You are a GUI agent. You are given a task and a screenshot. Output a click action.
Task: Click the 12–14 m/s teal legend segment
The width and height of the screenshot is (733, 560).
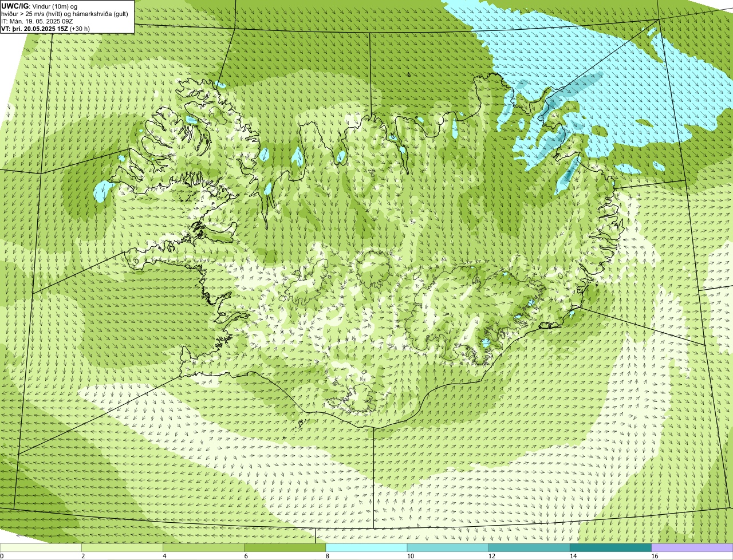pos(530,547)
